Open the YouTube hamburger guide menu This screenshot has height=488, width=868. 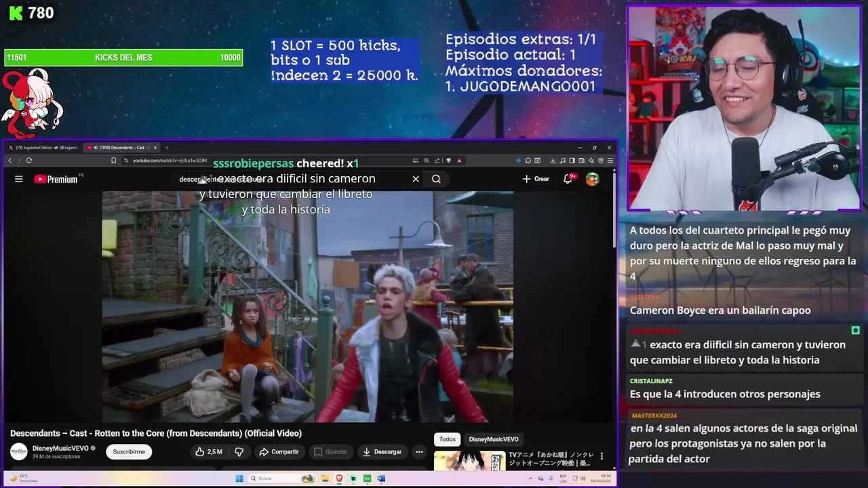[x=19, y=179]
